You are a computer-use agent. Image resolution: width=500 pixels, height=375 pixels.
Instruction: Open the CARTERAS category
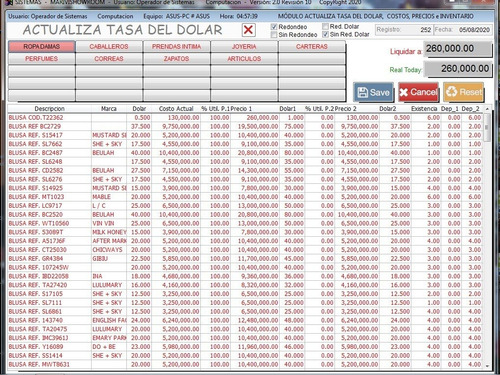(312, 47)
